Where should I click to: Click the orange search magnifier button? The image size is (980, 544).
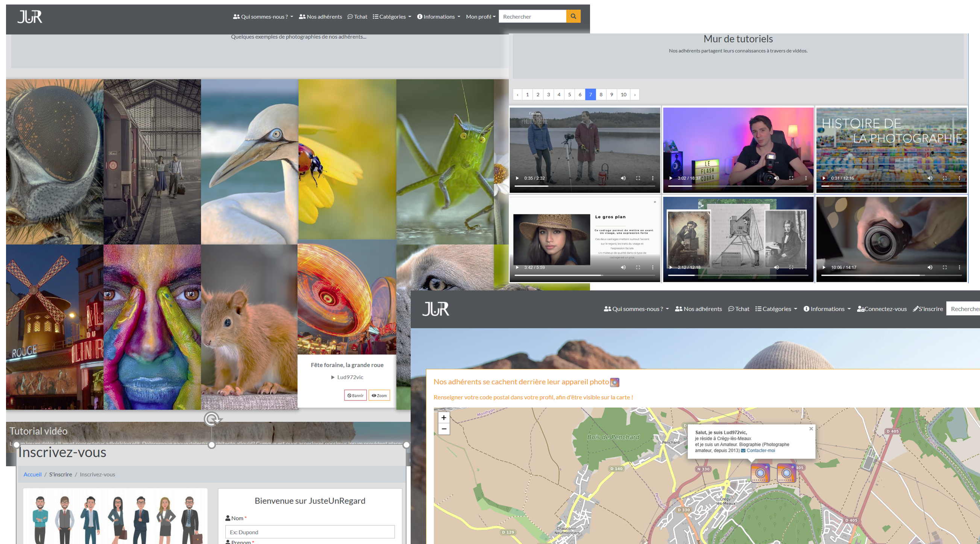(x=573, y=17)
